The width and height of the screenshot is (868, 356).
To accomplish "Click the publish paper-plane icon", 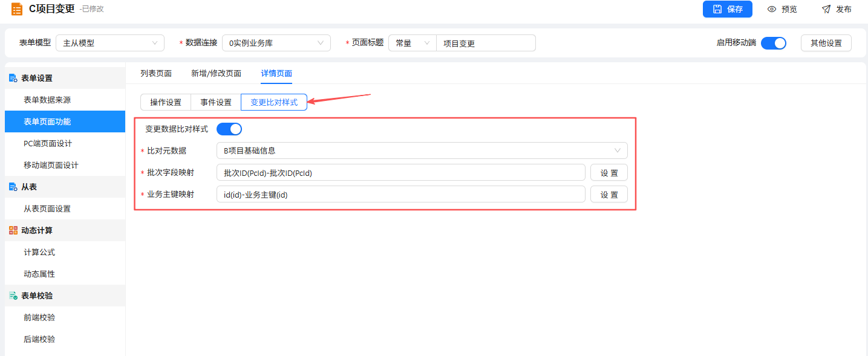I will pyautogui.click(x=826, y=9).
